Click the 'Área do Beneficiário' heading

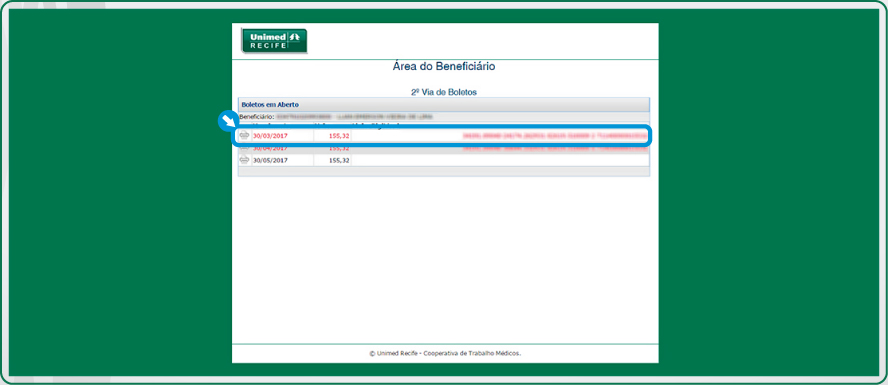pyautogui.click(x=444, y=67)
